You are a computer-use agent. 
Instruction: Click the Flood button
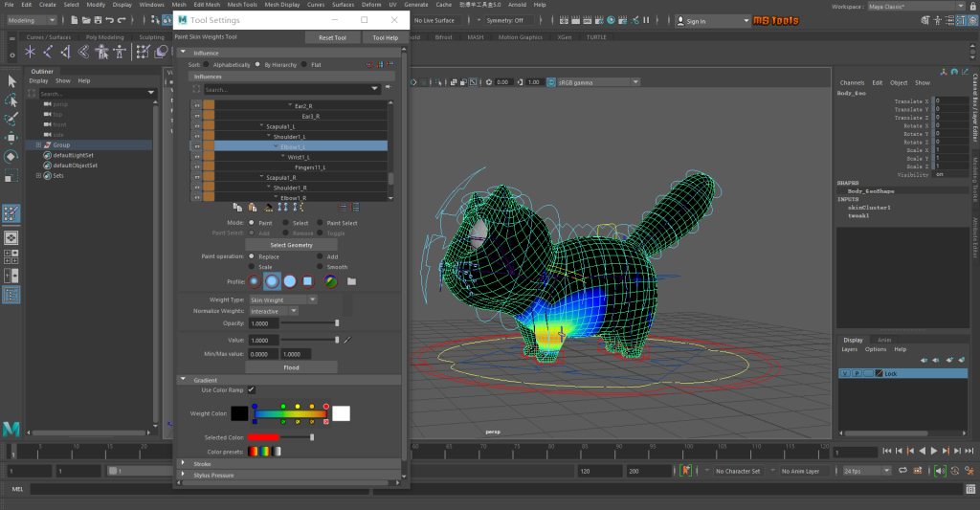tap(291, 367)
